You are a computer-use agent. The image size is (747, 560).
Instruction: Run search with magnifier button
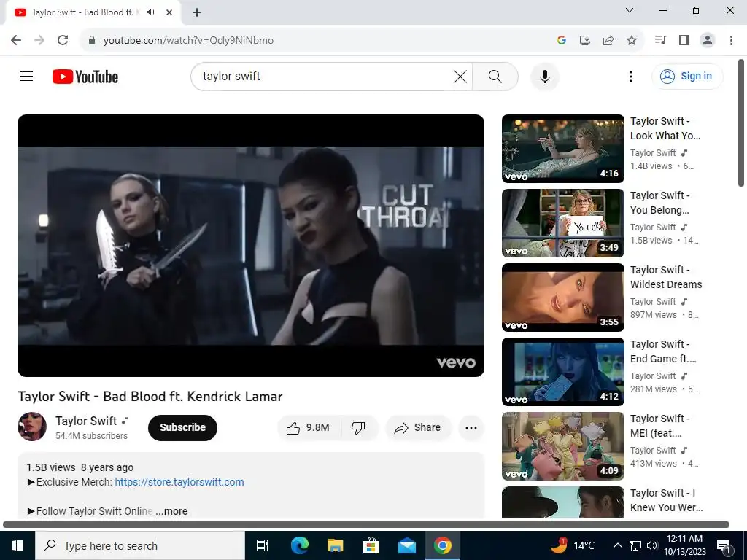coord(495,76)
